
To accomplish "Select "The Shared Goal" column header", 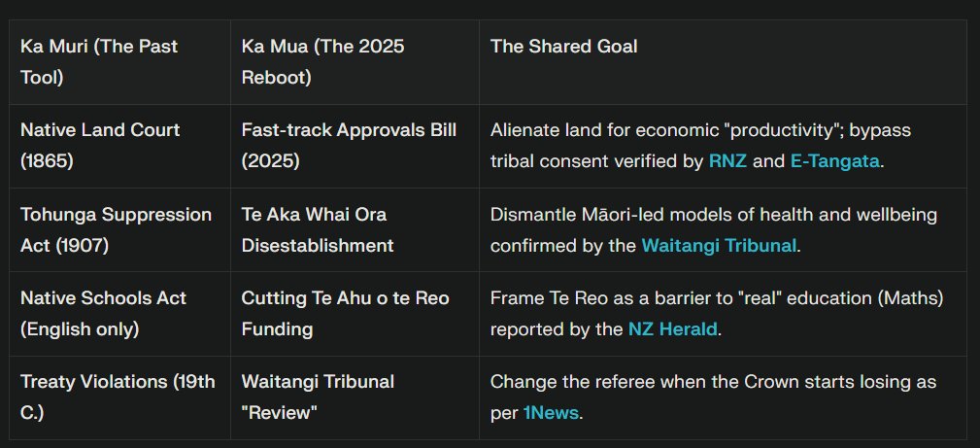I will pyautogui.click(x=563, y=47).
